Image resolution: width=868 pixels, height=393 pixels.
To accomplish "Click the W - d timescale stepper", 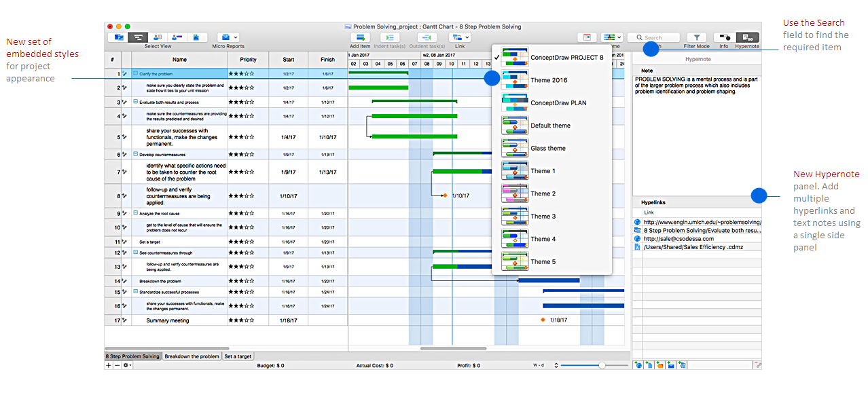I will 556,365.
